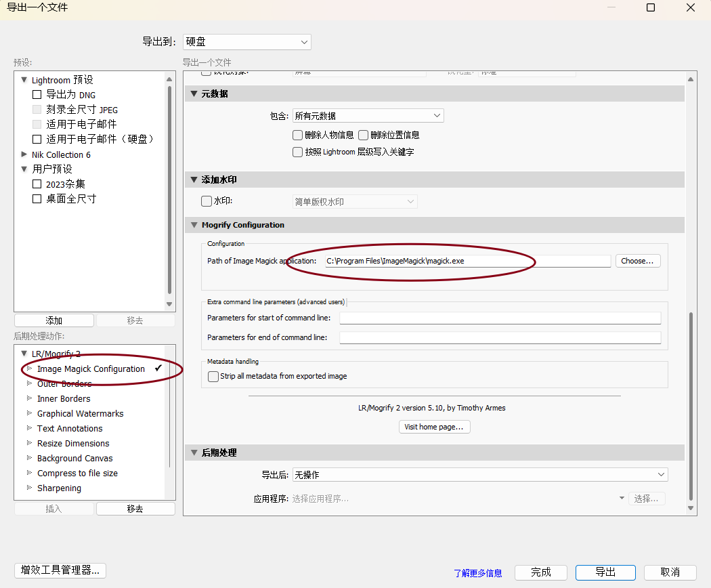
Task: Expand the "Nik Collection 6" presets
Action: point(24,154)
